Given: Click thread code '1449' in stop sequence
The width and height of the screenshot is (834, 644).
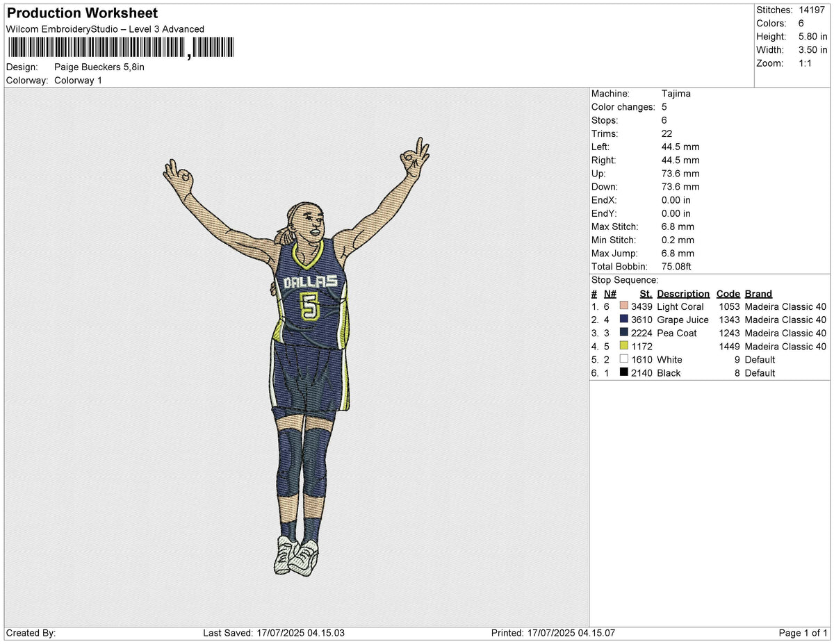Looking at the screenshot, I should coord(730,346).
